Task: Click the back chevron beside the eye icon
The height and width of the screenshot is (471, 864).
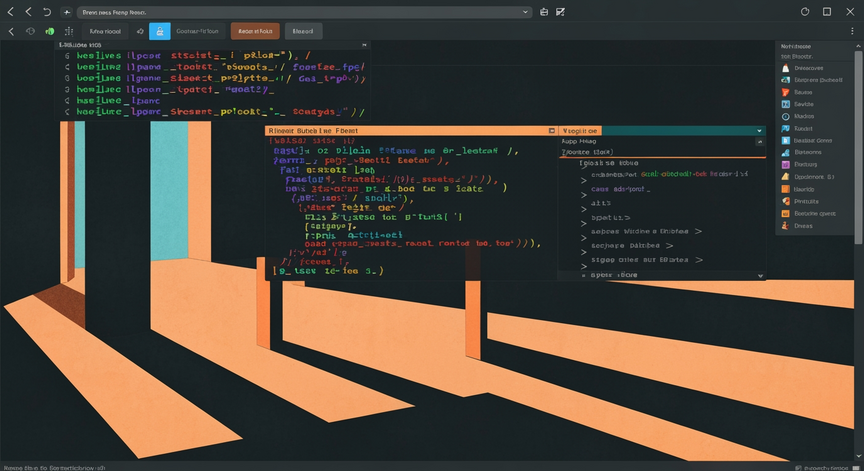Action: pyautogui.click(x=11, y=31)
